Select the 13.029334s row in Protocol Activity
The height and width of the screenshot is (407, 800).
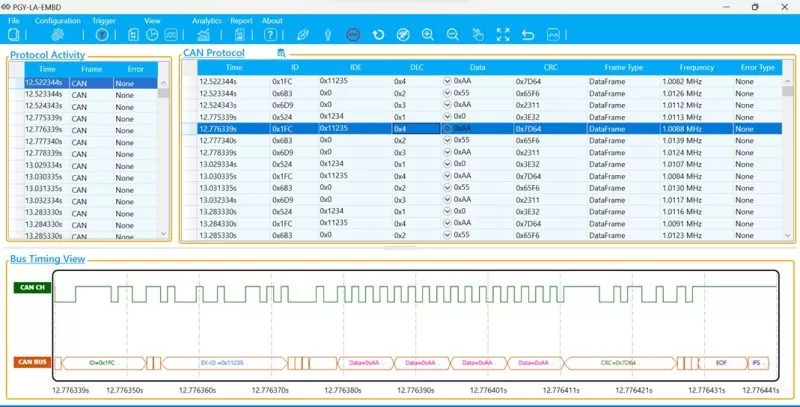(46, 165)
